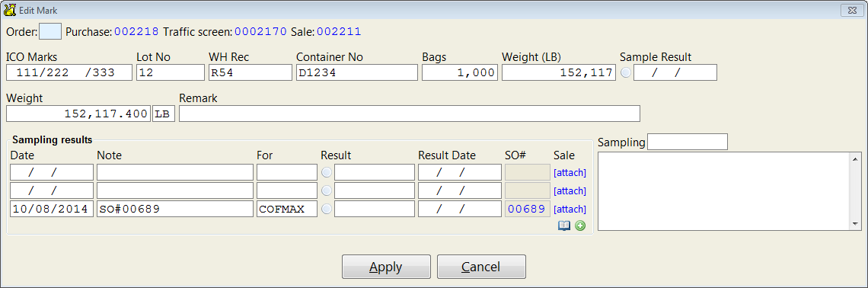Click Result field in COFMAX row

[374, 210]
